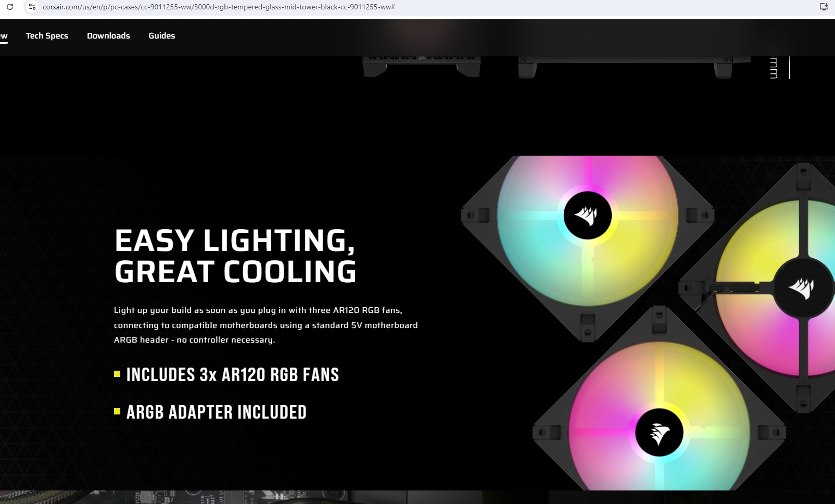Screen dimensions: 835x504
Task: Reload the page with the refresh icon
Action: tap(9, 7)
